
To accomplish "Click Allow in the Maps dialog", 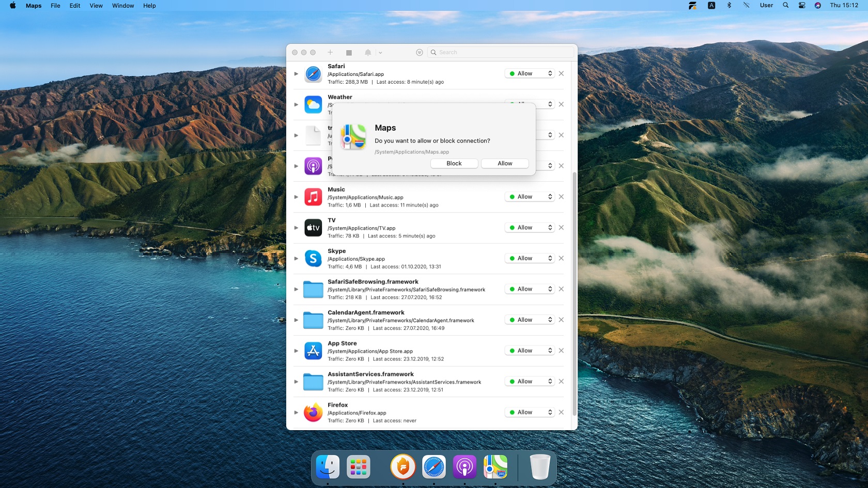I will [505, 163].
